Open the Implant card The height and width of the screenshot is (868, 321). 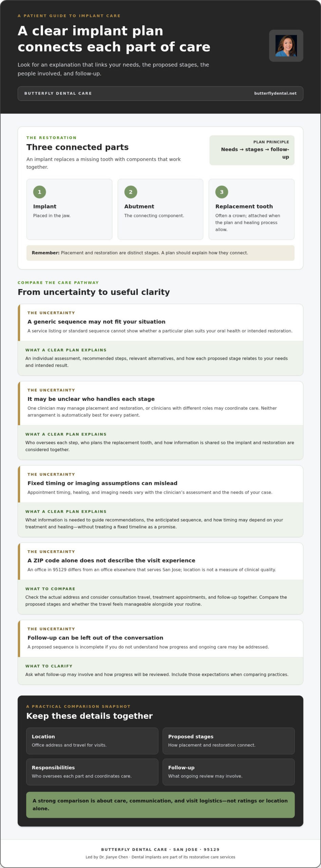click(69, 209)
